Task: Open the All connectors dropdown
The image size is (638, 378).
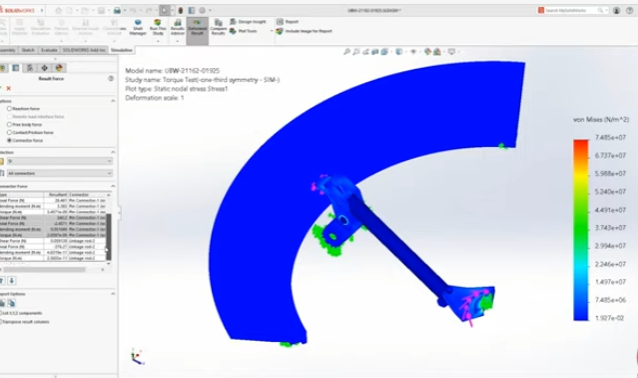Action: 59,173
